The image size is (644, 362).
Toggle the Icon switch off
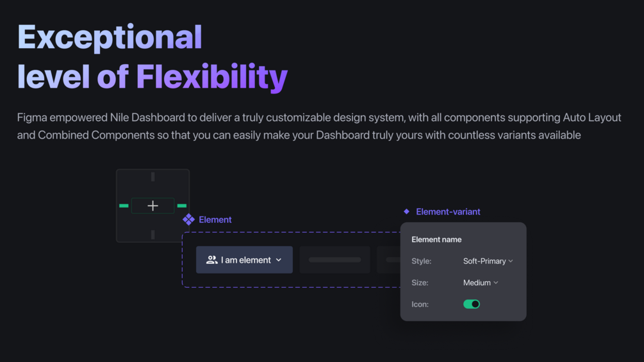(x=472, y=304)
